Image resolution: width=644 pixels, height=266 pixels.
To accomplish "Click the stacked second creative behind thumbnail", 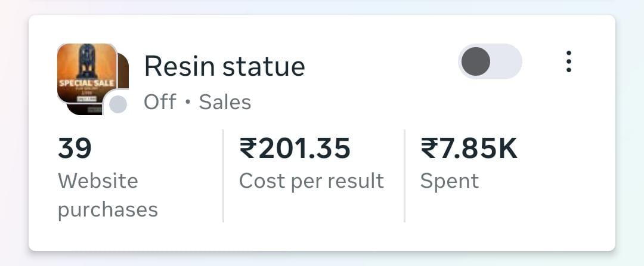I will [124, 72].
